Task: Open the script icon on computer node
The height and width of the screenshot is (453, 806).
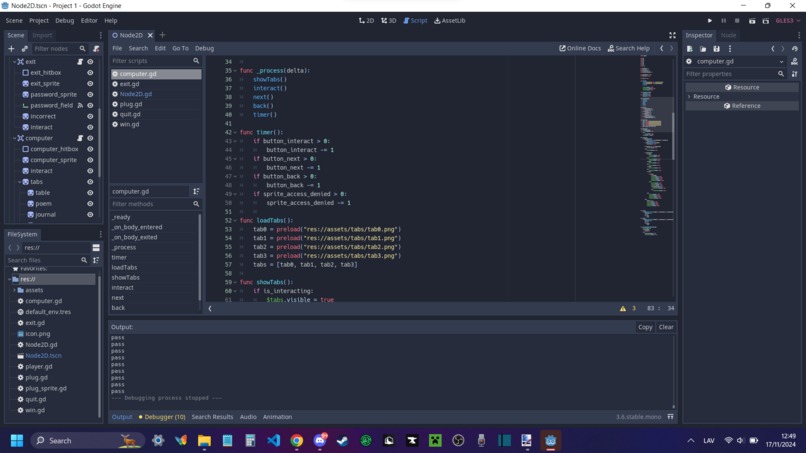Action: pyautogui.click(x=80, y=138)
